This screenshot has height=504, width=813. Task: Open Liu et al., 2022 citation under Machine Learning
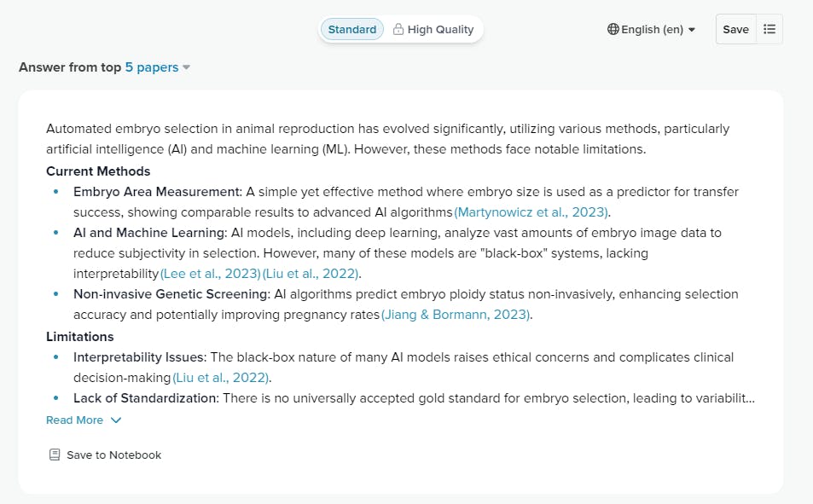(x=311, y=273)
